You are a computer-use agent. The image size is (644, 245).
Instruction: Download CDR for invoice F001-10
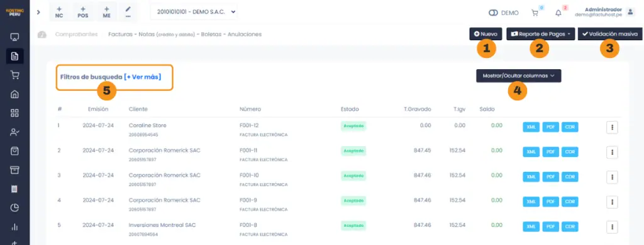pyautogui.click(x=570, y=177)
